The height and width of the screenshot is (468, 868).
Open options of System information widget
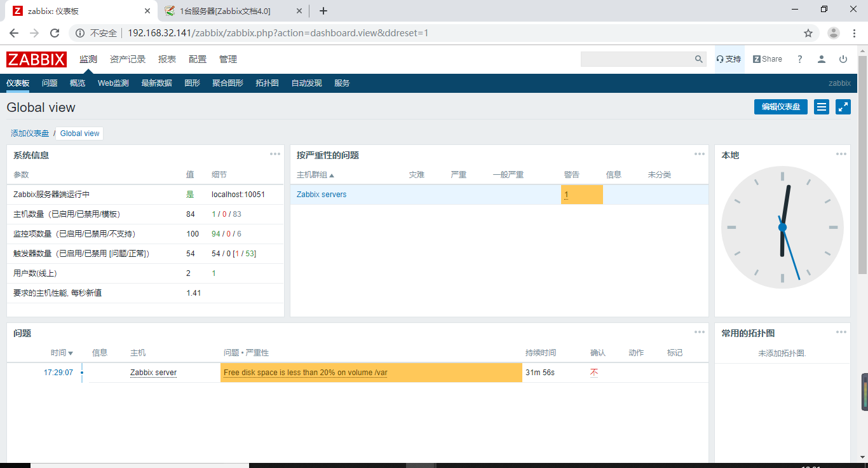pos(275,154)
